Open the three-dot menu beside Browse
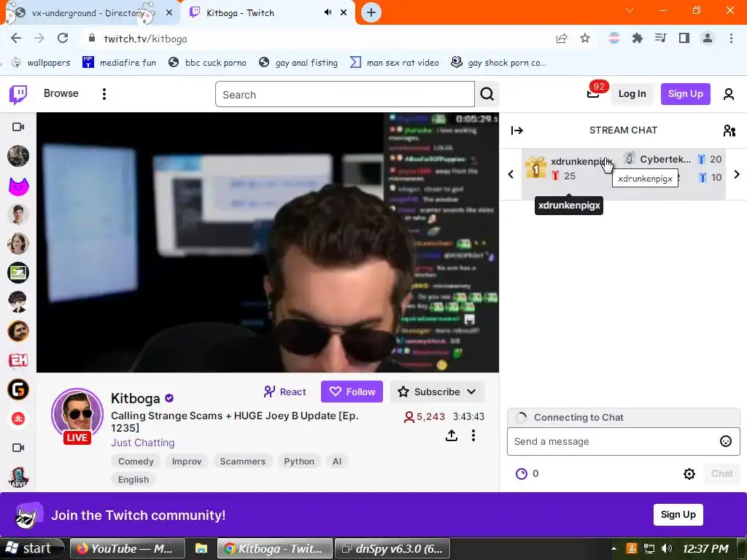 point(104,94)
